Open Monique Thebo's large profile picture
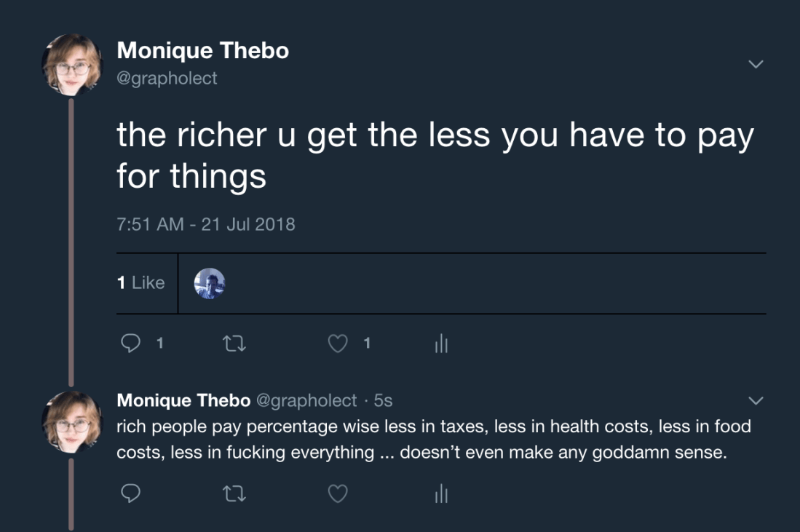 [x=71, y=65]
